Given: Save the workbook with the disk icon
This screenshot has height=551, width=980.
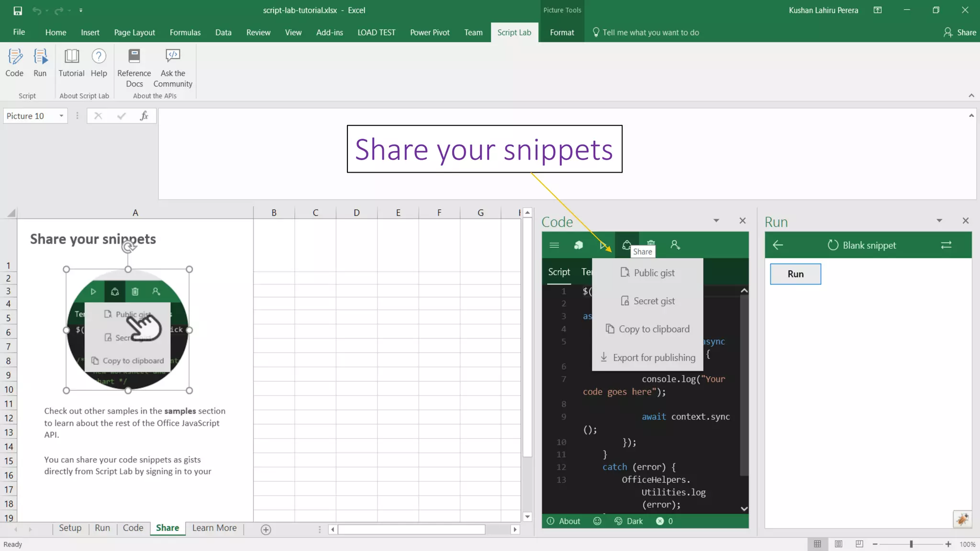Looking at the screenshot, I should point(18,10).
